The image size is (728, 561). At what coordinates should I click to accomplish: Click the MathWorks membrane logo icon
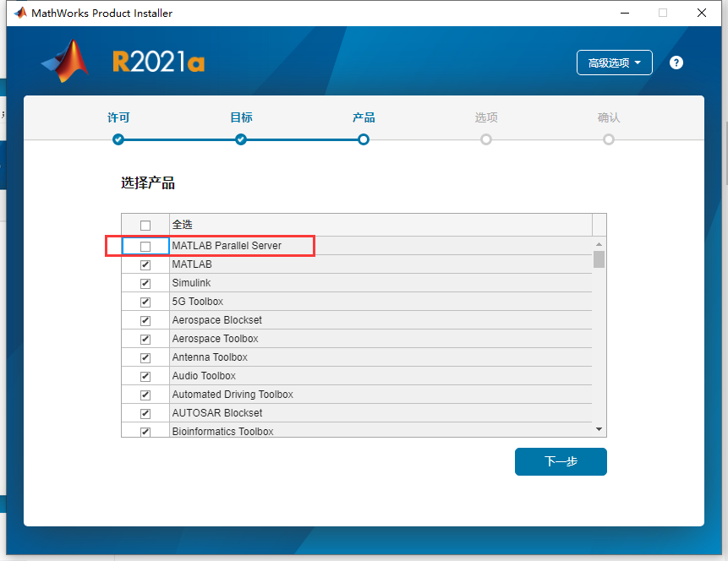tap(63, 62)
